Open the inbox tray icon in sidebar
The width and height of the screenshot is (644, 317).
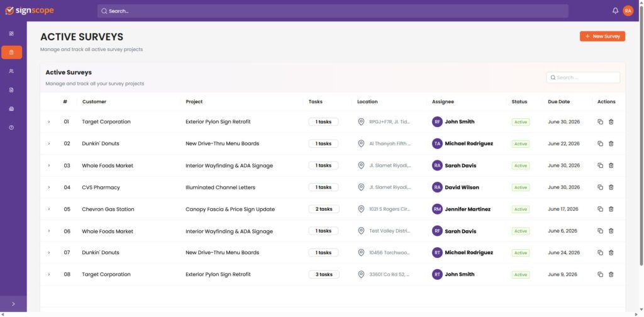11,109
